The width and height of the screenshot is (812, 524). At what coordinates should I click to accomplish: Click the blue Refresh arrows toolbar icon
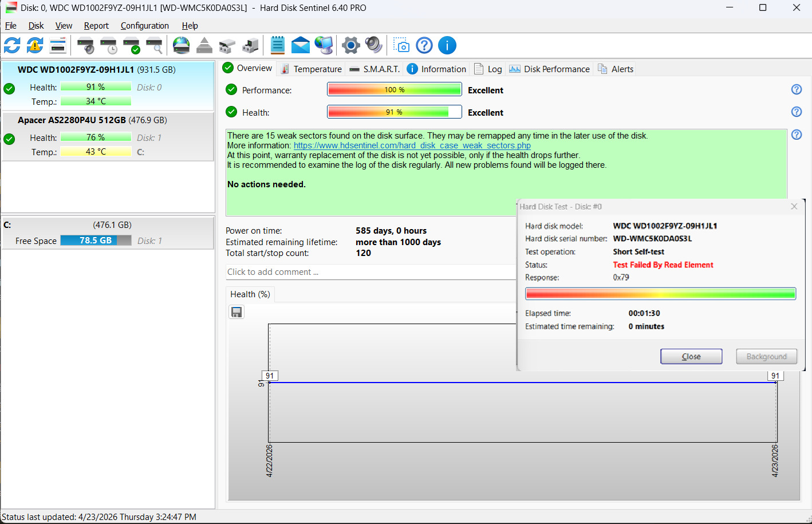point(12,45)
